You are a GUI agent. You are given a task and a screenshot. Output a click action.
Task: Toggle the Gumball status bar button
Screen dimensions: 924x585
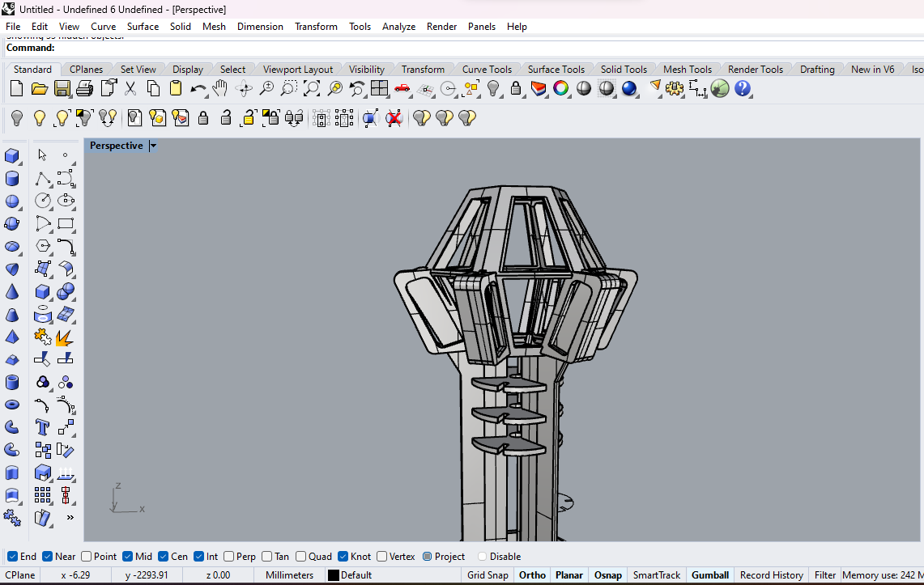tap(709, 575)
